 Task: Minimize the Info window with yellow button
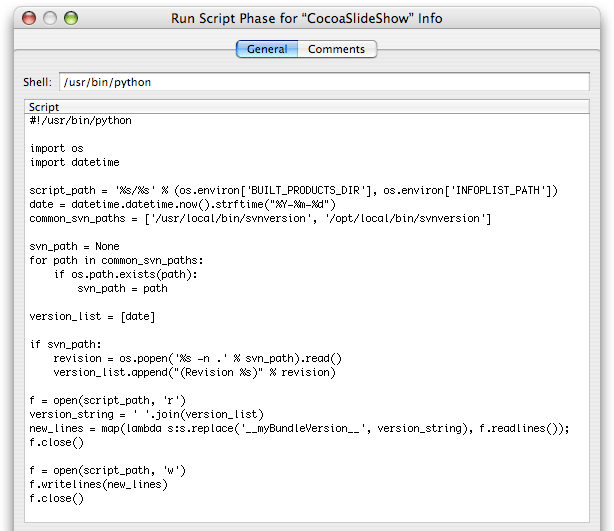tap(50, 18)
